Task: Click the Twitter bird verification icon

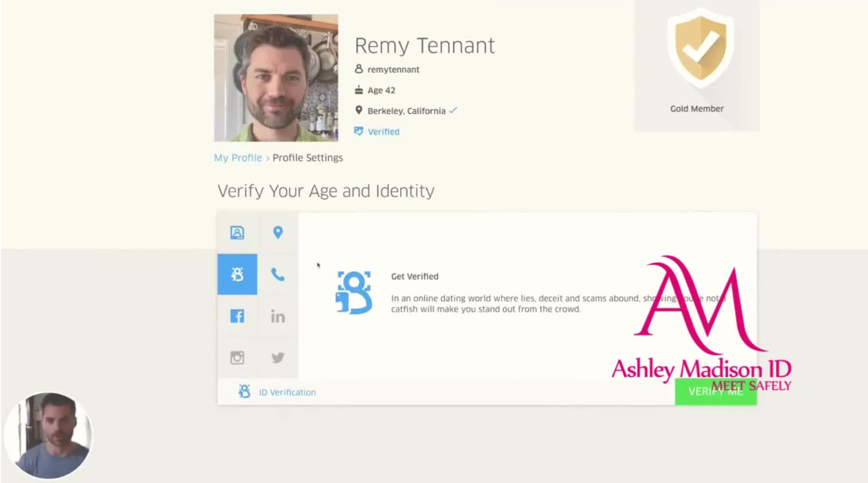Action: coord(277,357)
